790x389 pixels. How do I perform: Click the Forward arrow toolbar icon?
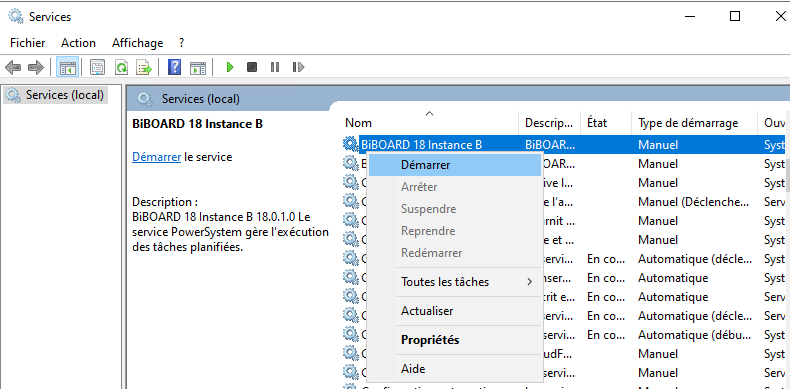coord(36,67)
